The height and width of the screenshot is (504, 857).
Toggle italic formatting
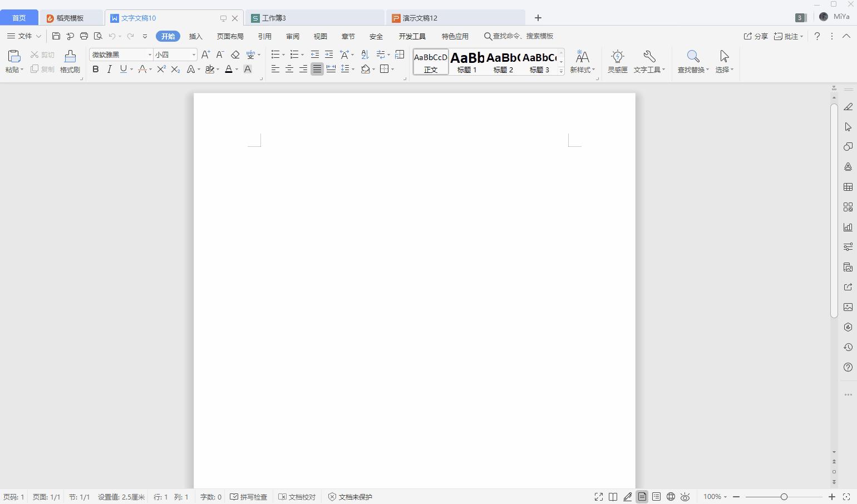click(x=109, y=70)
